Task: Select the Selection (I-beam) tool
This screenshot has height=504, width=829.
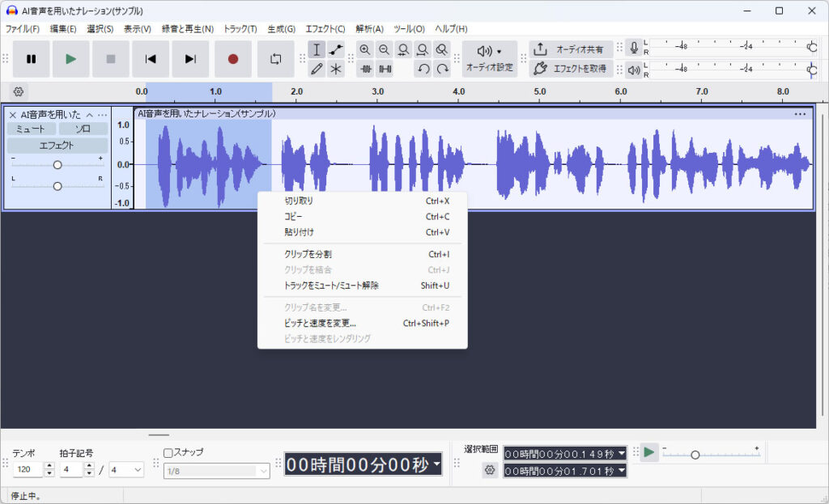Action: pos(317,49)
